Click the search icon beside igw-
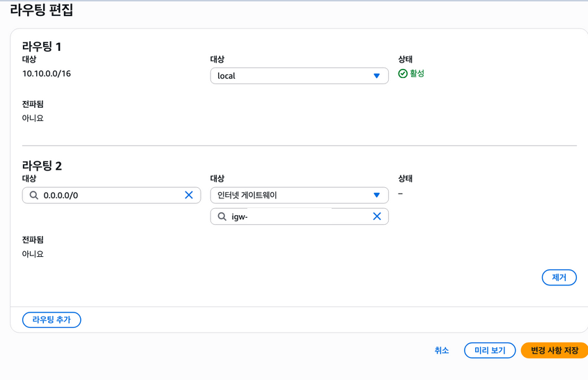 click(x=222, y=216)
